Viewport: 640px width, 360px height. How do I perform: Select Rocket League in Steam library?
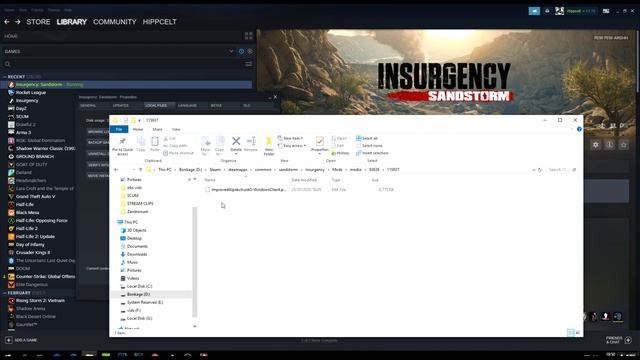(31, 93)
